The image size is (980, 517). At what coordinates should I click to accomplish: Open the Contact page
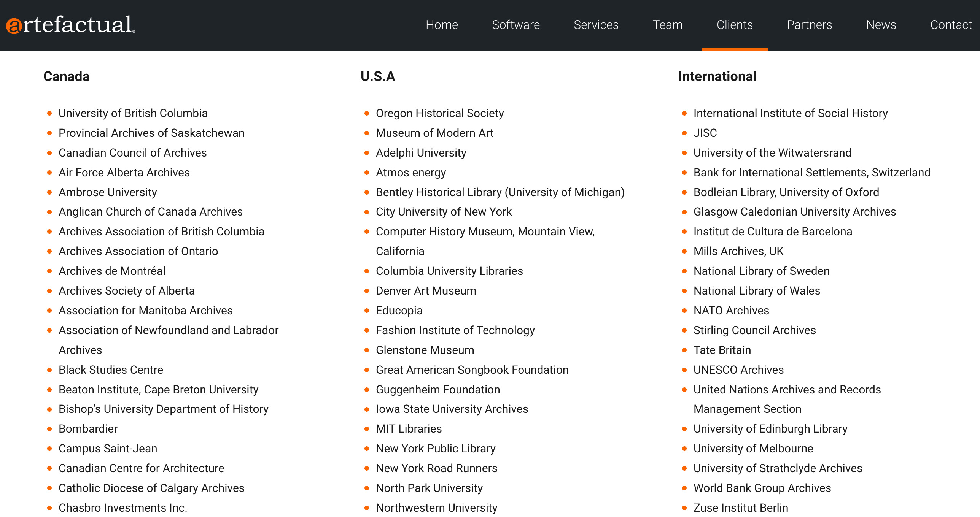coord(951,25)
